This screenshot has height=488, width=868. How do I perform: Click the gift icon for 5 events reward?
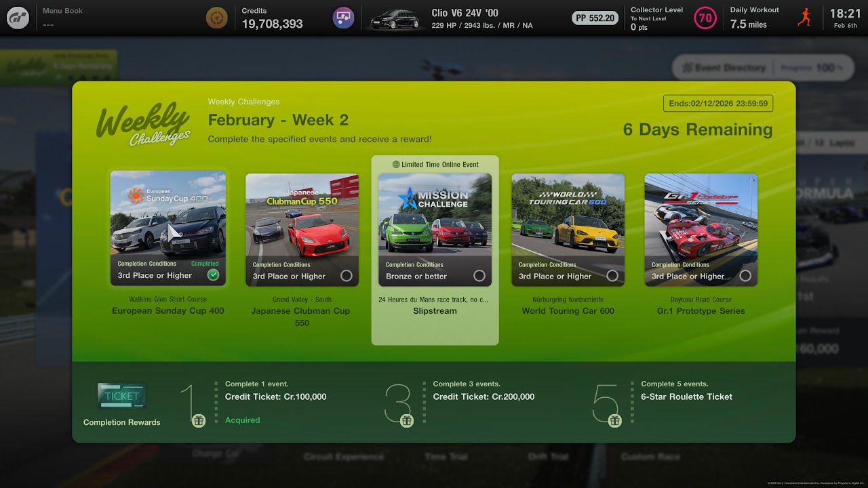pyautogui.click(x=615, y=420)
